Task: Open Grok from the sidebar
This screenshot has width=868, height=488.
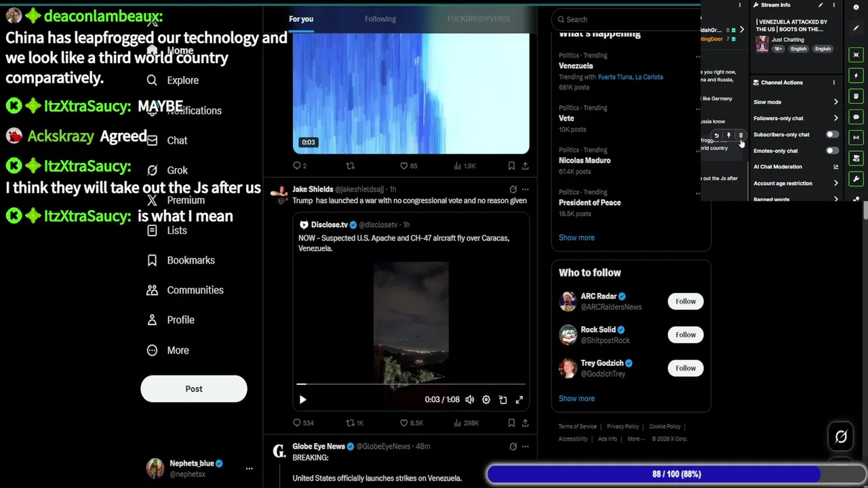Action: 167,170
